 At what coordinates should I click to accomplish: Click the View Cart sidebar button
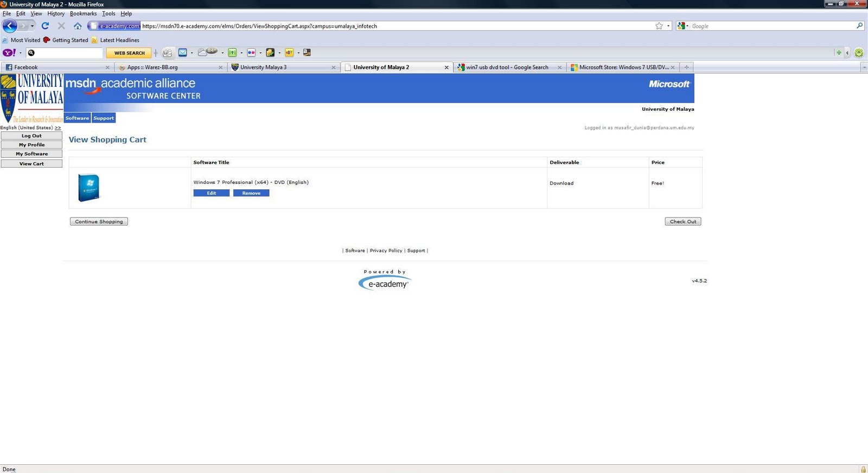pos(31,163)
